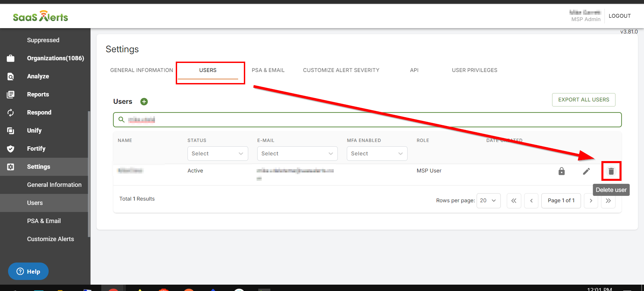This screenshot has height=291, width=644.
Task: Go to the previous page of results
Action: 531,201
